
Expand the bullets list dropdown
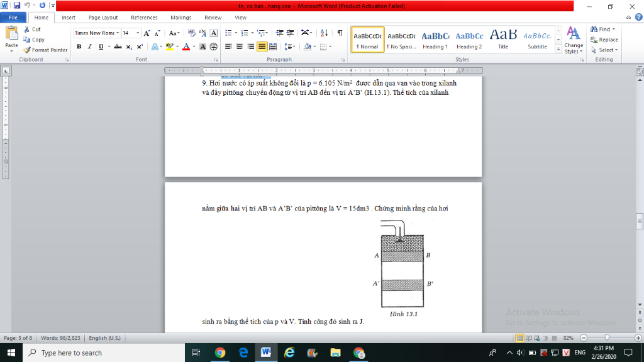(x=236, y=33)
